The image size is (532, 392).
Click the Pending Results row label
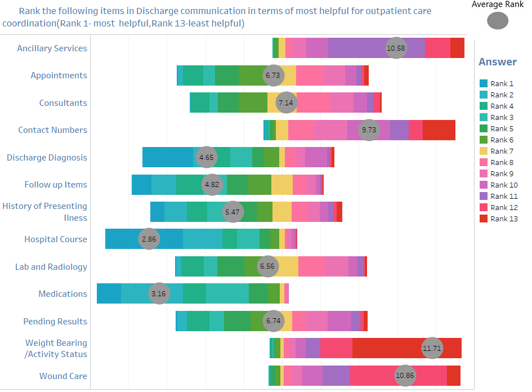click(55, 321)
